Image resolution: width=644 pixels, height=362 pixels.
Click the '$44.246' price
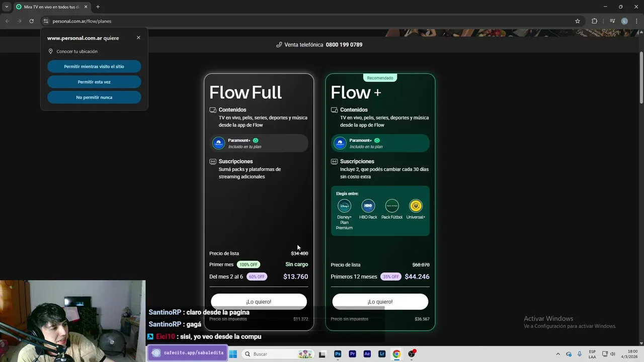click(x=417, y=277)
